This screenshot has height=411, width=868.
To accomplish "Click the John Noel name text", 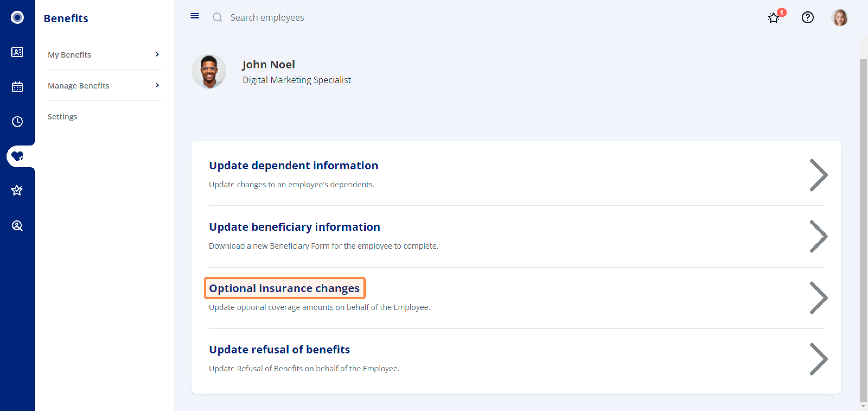I will [269, 64].
